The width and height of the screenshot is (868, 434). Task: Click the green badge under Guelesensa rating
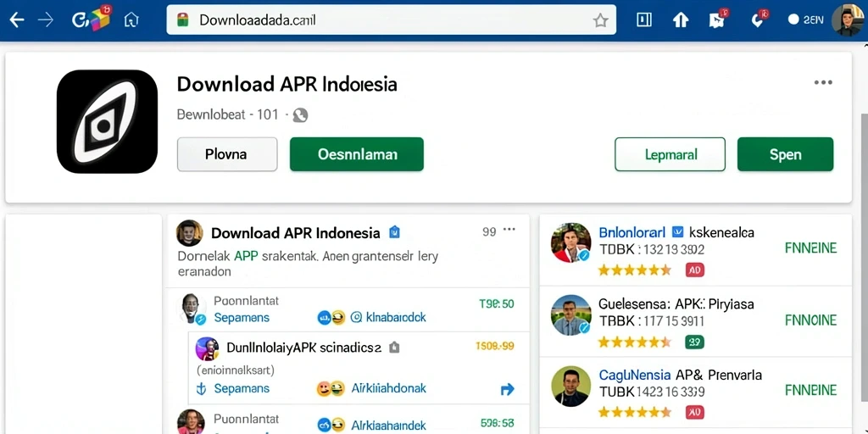(695, 342)
